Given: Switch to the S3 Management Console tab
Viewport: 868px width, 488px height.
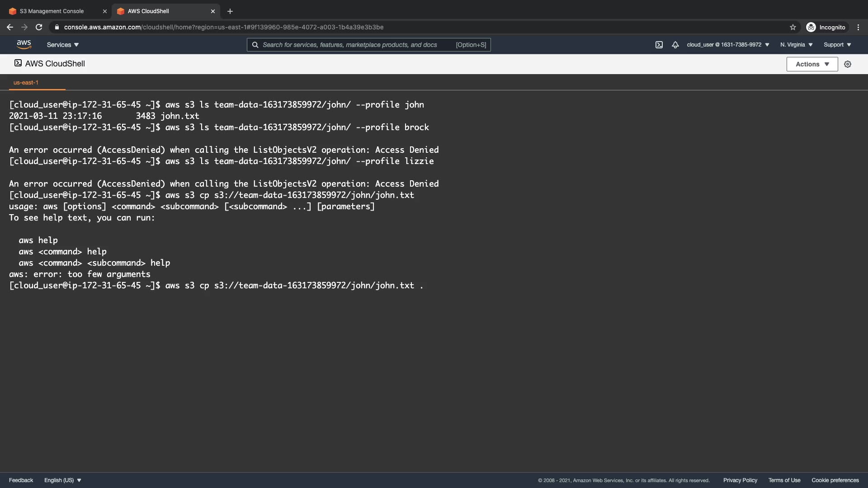Looking at the screenshot, I should point(52,11).
